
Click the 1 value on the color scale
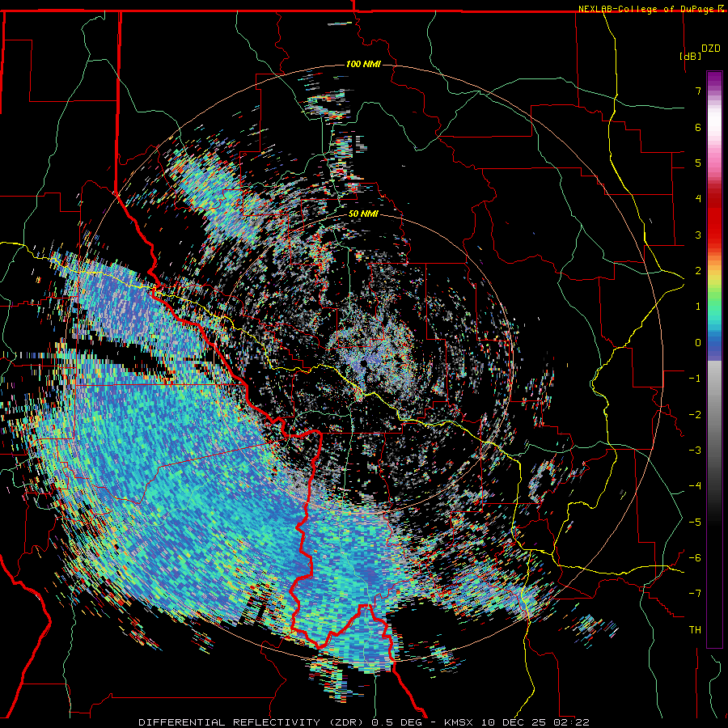[x=698, y=307]
